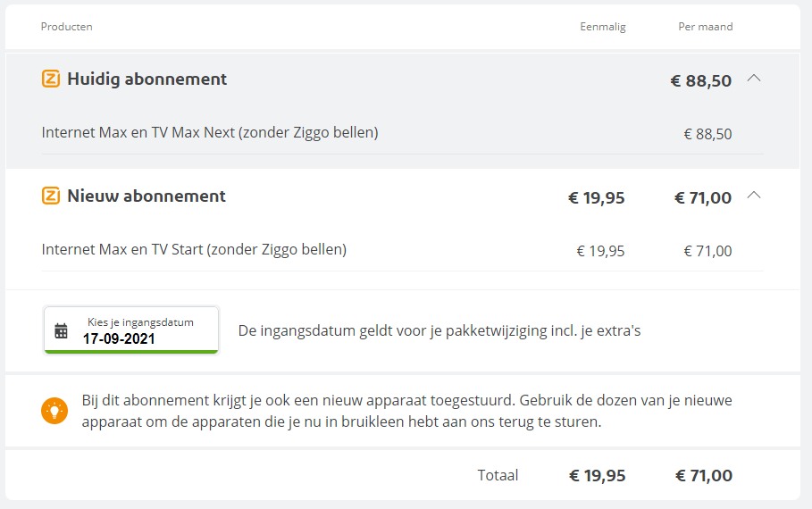Click the orange lightbulb tip icon
Screen dimensions: 812x509
(54, 411)
